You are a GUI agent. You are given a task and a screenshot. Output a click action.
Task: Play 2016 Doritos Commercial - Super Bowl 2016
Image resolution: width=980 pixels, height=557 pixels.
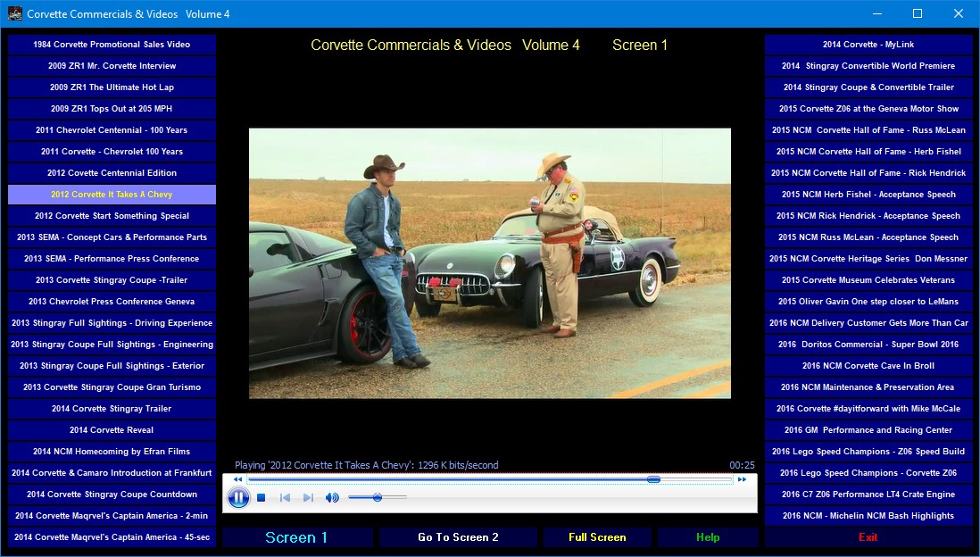point(868,344)
